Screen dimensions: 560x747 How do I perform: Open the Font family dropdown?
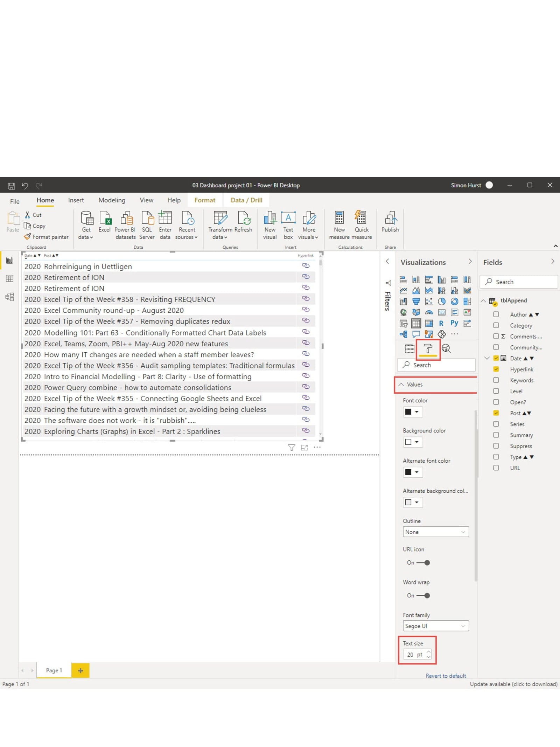click(x=435, y=626)
